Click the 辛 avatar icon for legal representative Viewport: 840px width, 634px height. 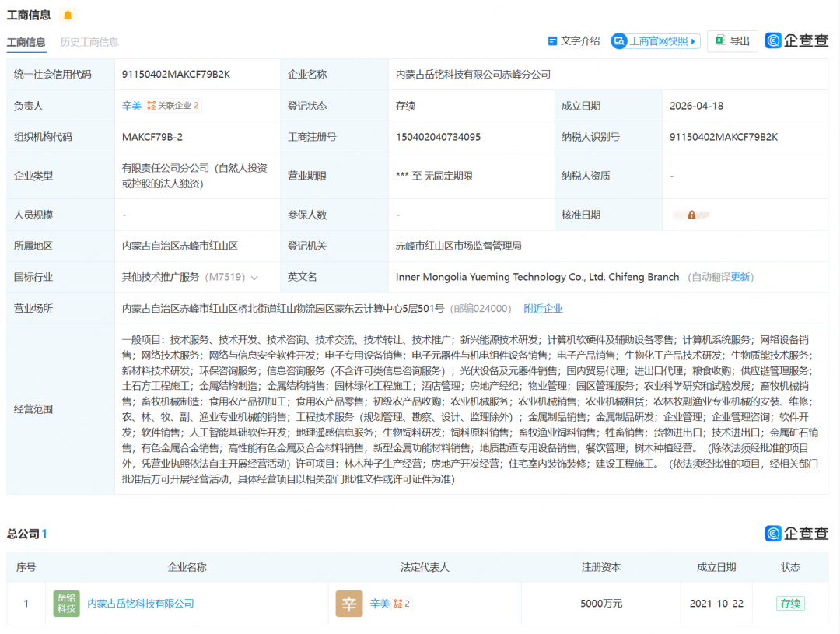point(349,603)
